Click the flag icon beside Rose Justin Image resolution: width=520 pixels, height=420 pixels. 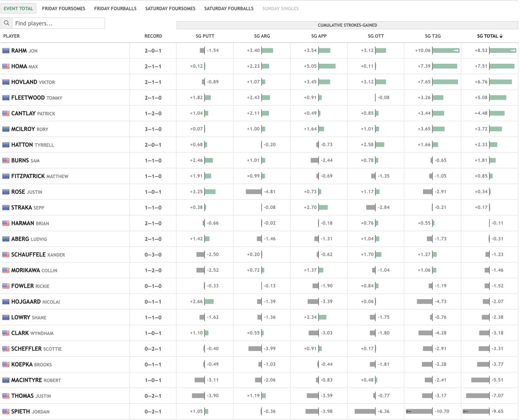click(x=6, y=192)
